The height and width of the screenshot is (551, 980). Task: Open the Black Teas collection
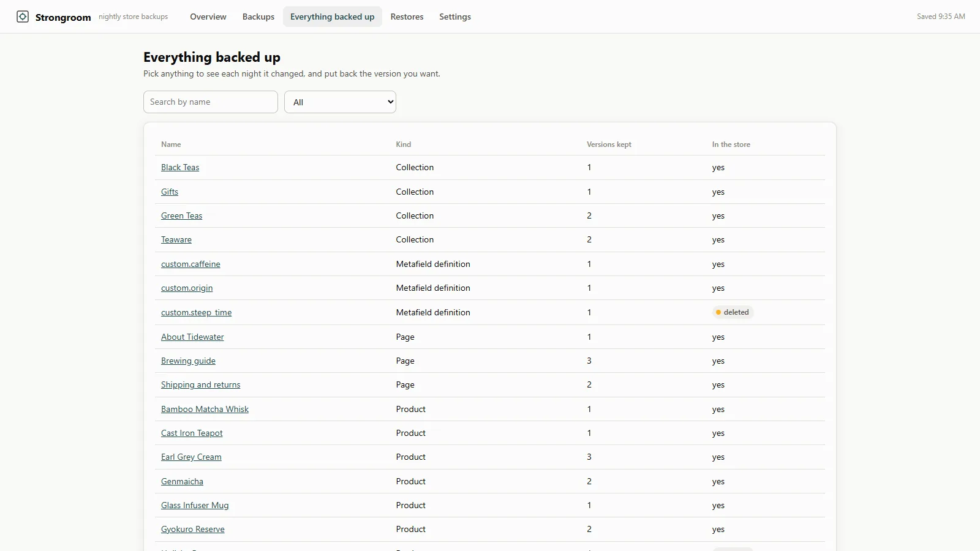pyautogui.click(x=180, y=168)
